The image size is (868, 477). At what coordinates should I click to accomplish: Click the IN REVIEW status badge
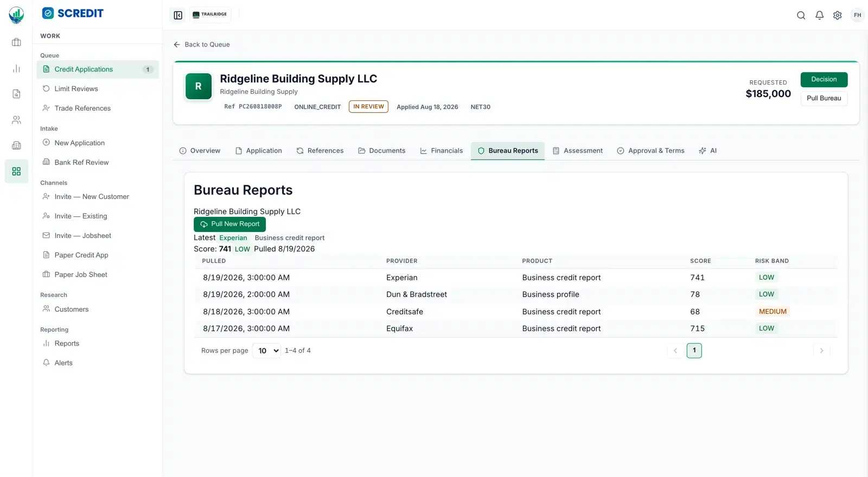(x=368, y=107)
